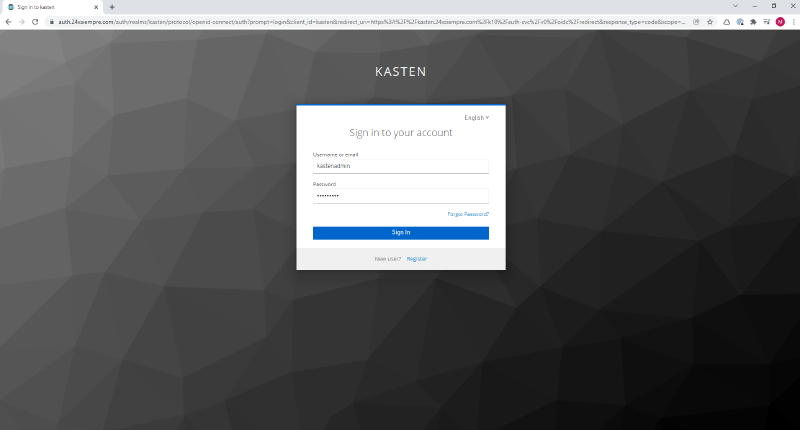Screen dimensions: 800x430
Task: Reload the Kasten sign-in page
Action: [x=35, y=22]
